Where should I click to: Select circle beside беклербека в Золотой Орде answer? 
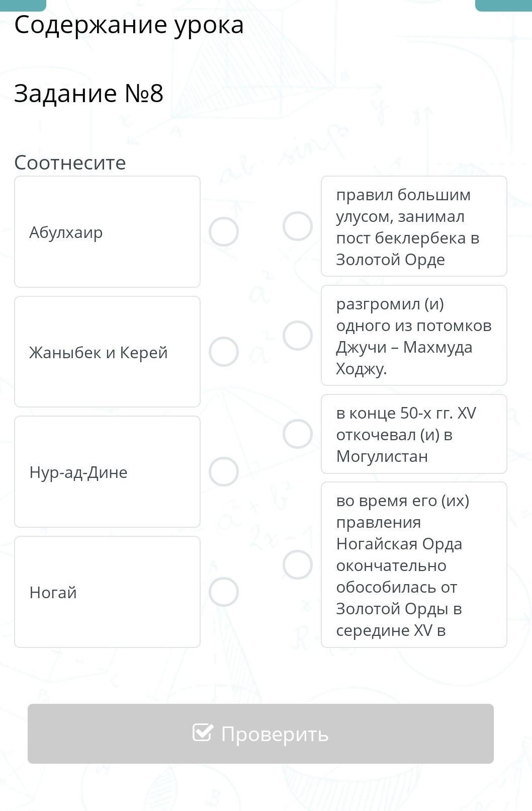click(x=298, y=226)
